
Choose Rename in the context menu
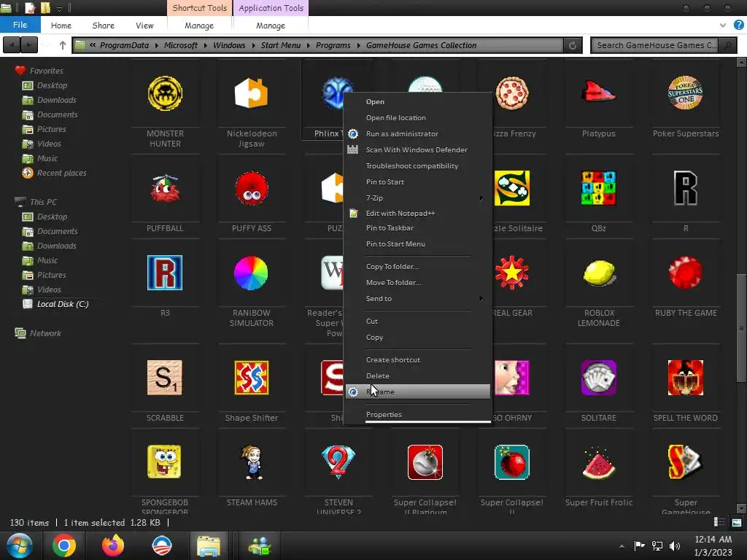(418, 392)
